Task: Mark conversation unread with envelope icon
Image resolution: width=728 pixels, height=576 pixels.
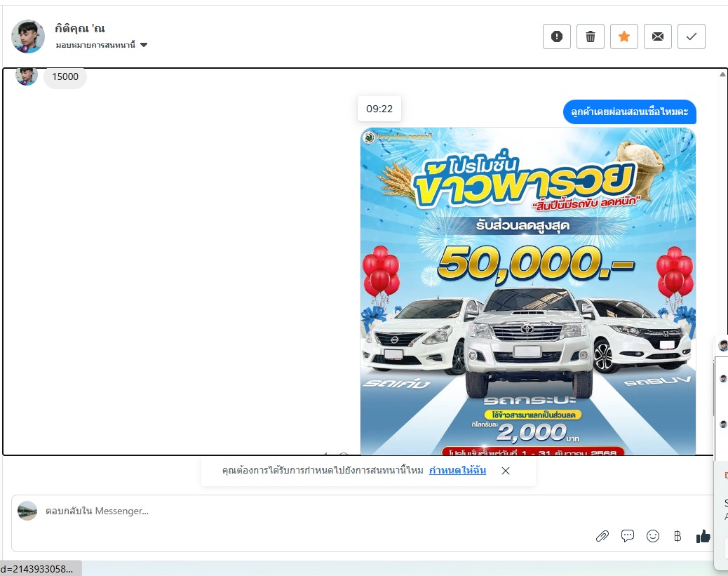Action: (657, 36)
